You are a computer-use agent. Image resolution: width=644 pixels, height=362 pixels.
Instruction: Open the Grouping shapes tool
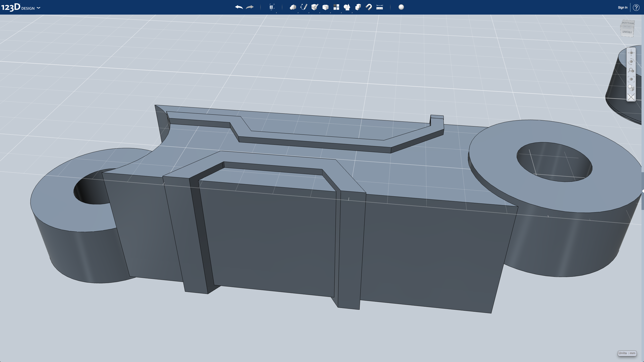[347, 7]
